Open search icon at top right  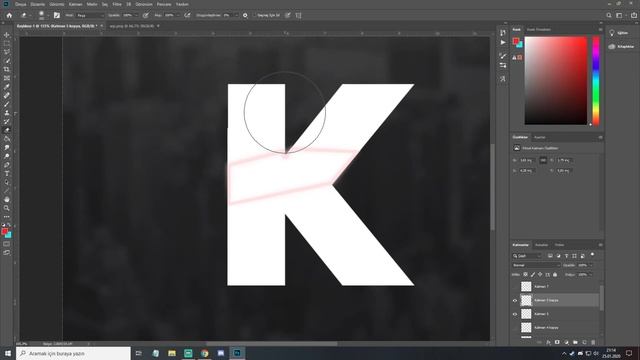[x=609, y=15]
